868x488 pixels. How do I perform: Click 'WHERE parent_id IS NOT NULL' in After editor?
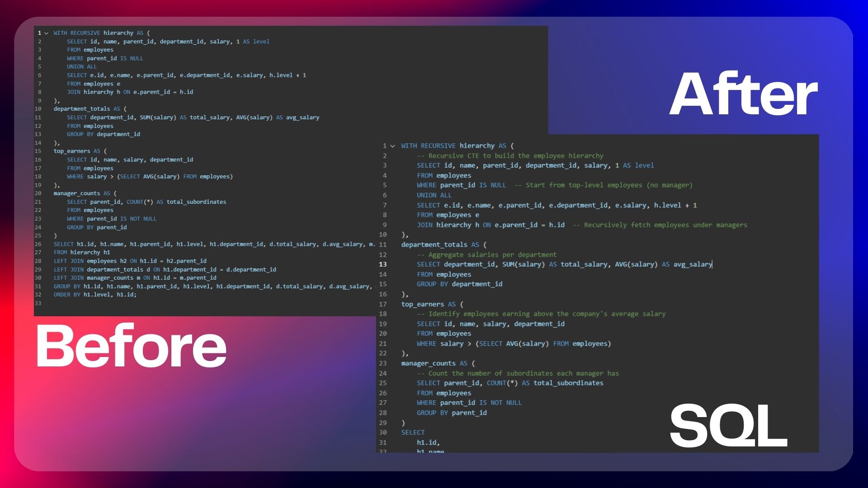coord(469,403)
